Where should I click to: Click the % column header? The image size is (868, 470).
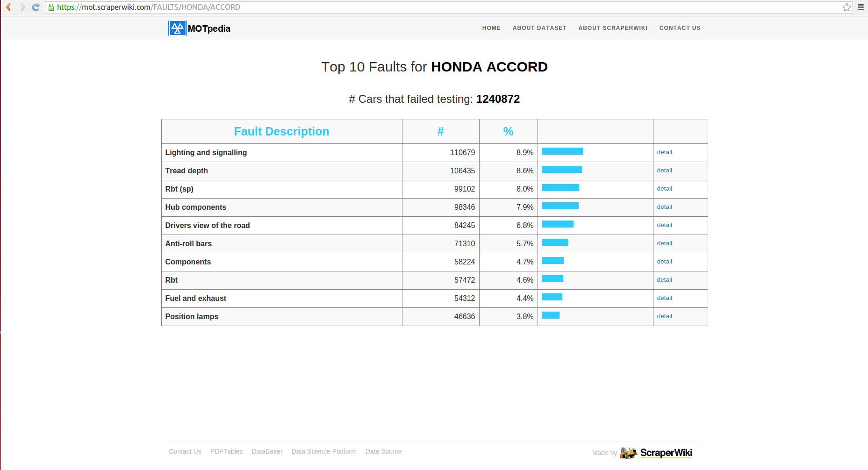(508, 132)
